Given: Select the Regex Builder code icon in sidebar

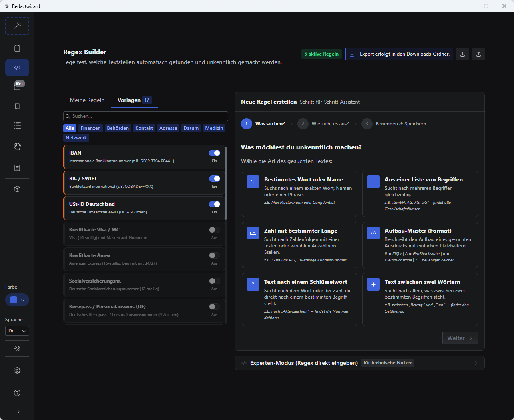Looking at the screenshot, I should point(17,68).
